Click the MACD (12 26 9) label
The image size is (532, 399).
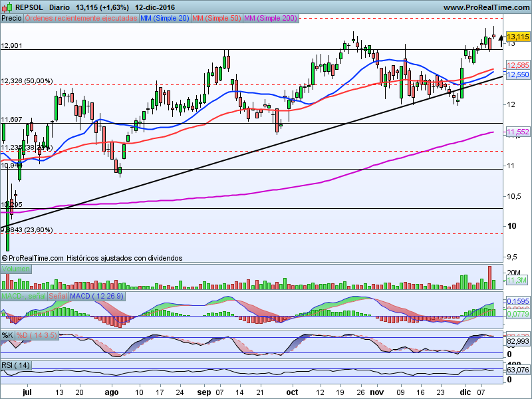(96, 296)
